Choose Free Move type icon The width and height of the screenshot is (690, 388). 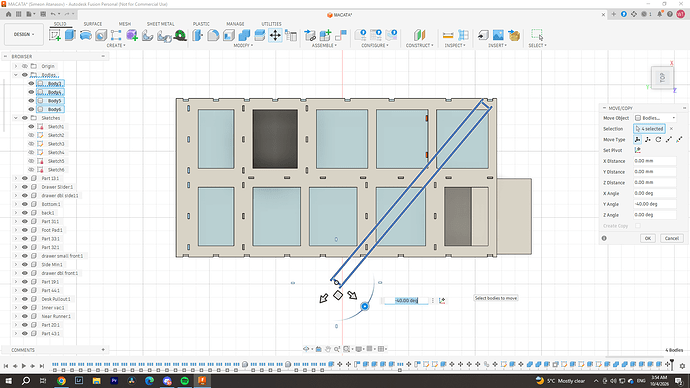pos(638,139)
